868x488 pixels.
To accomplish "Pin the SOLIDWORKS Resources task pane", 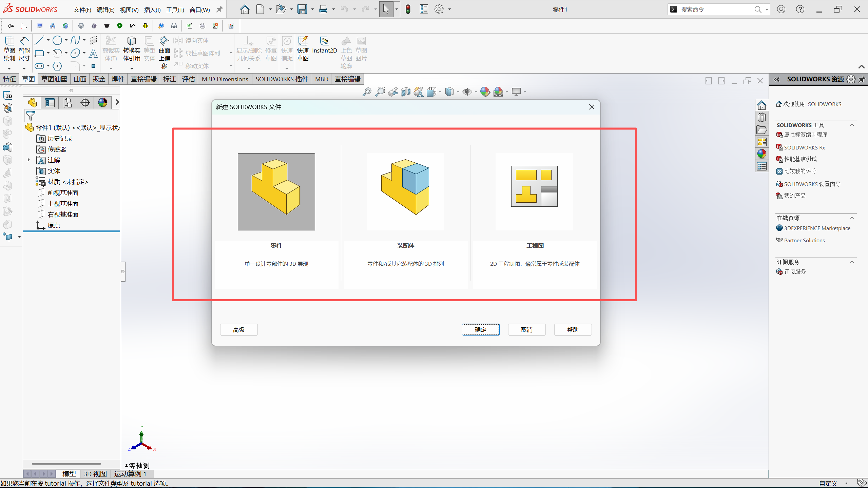I will [862, 79].
